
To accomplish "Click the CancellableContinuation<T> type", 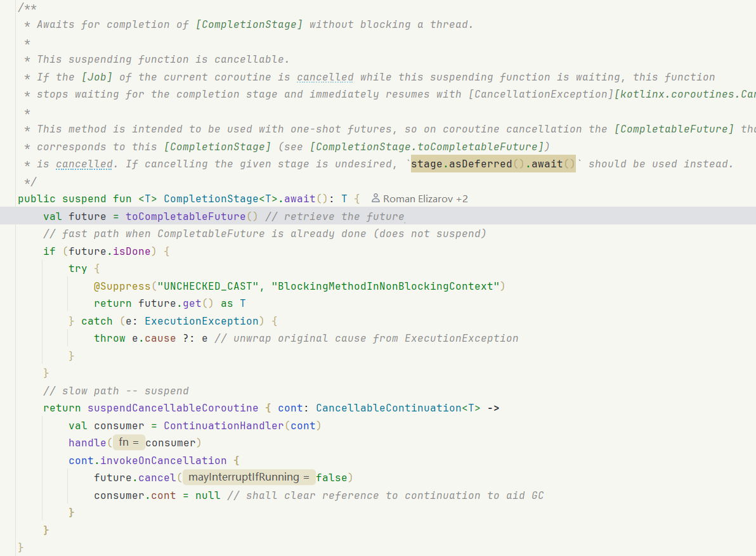I will (x=398, y=408).
